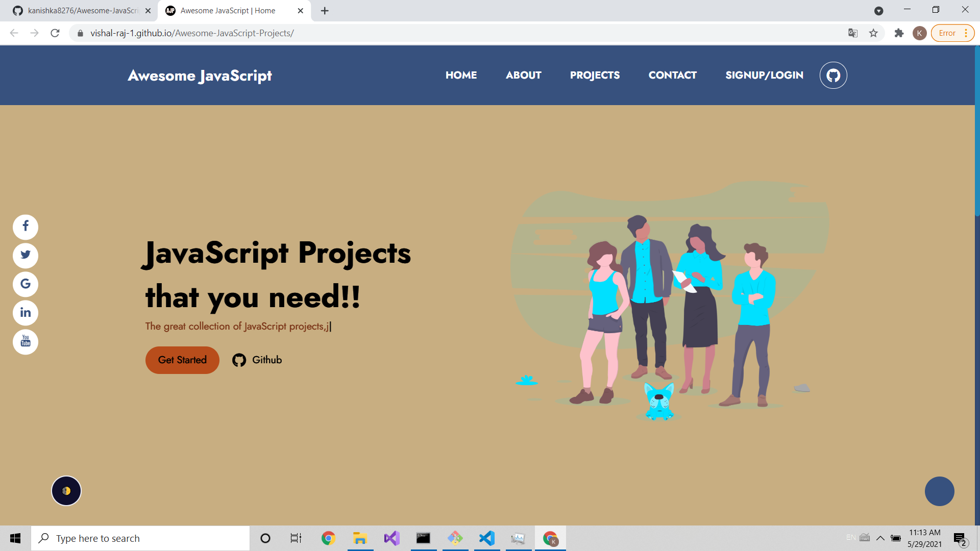
Task: Navigate to PROJECTS menu item
Action: tap(595, 76)
